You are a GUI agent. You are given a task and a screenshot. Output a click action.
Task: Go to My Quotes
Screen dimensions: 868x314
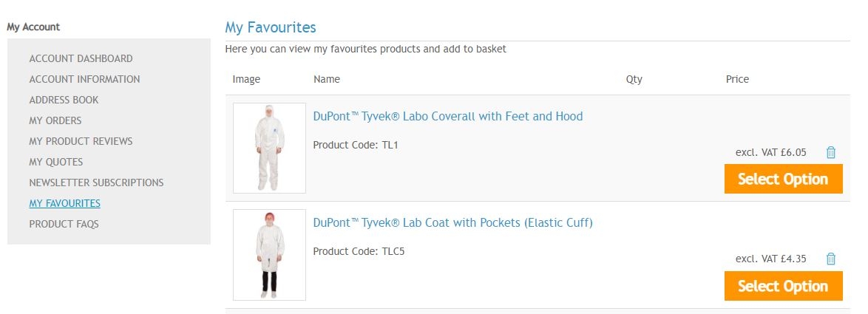[56, 162]
